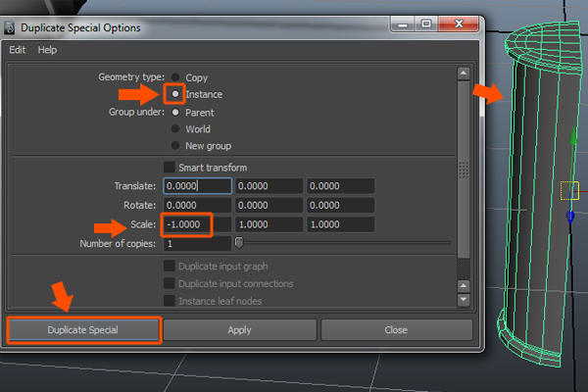Focus the Rotate X field

click(197, 205)
